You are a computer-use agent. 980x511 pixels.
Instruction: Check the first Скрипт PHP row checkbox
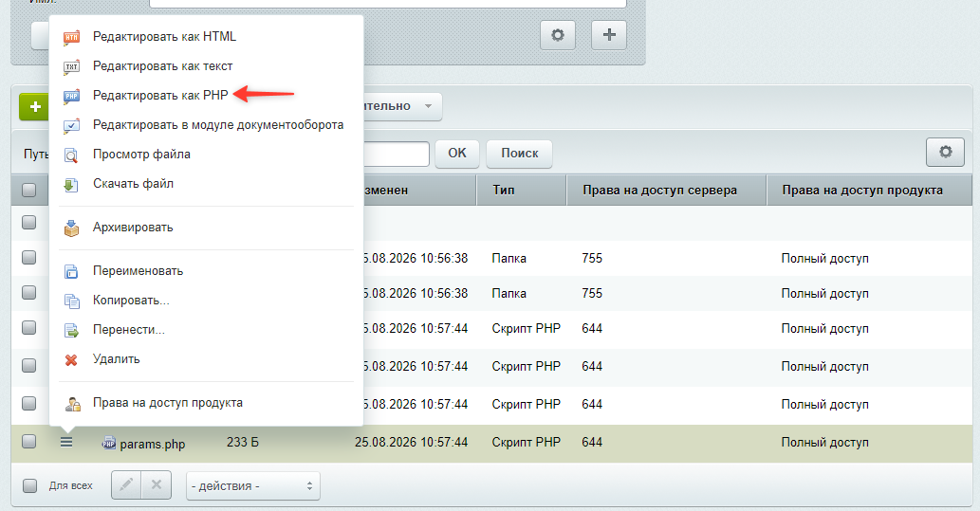(x=28, y=327)
